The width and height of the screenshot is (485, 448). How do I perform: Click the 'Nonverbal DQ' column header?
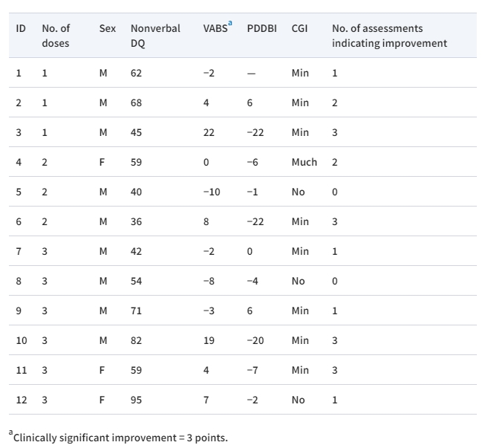[x=154, y=36]
